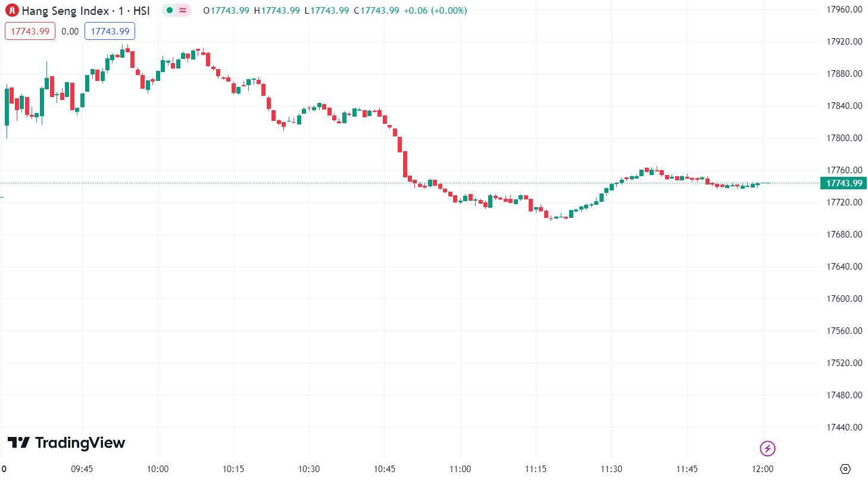The image size is (868, 481).
Task: Click the blue buy price 17743.99 button
Action: 110,31
